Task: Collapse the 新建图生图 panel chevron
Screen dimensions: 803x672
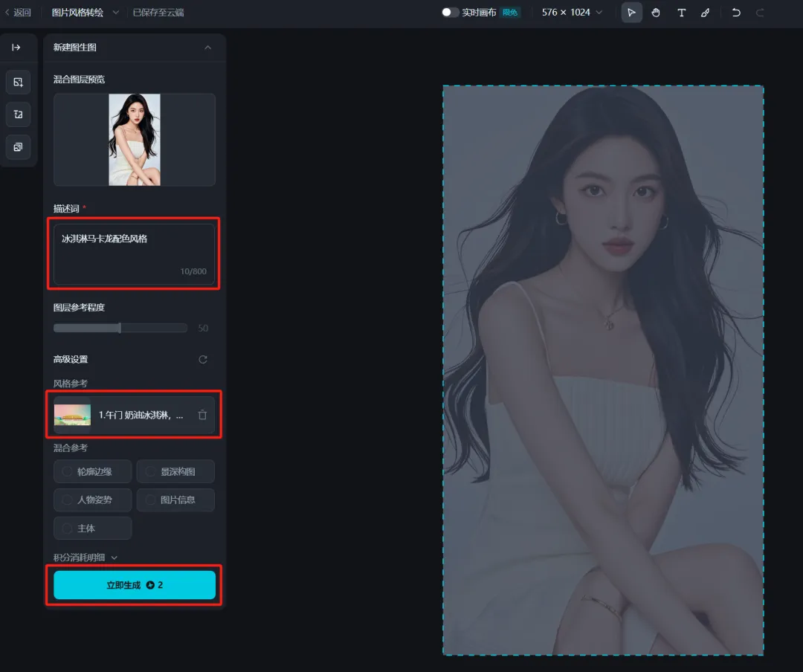Action: [207, 48]
